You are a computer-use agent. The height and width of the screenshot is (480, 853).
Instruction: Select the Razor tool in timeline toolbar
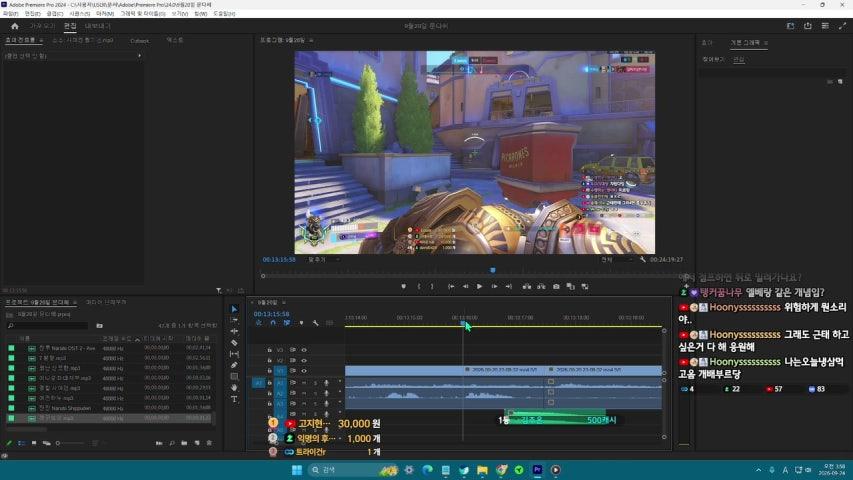[234, 342]
